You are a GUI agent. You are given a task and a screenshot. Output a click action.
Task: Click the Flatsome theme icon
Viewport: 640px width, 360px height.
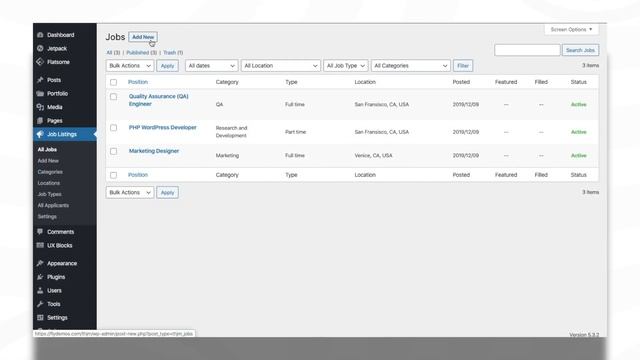point(40,62)
